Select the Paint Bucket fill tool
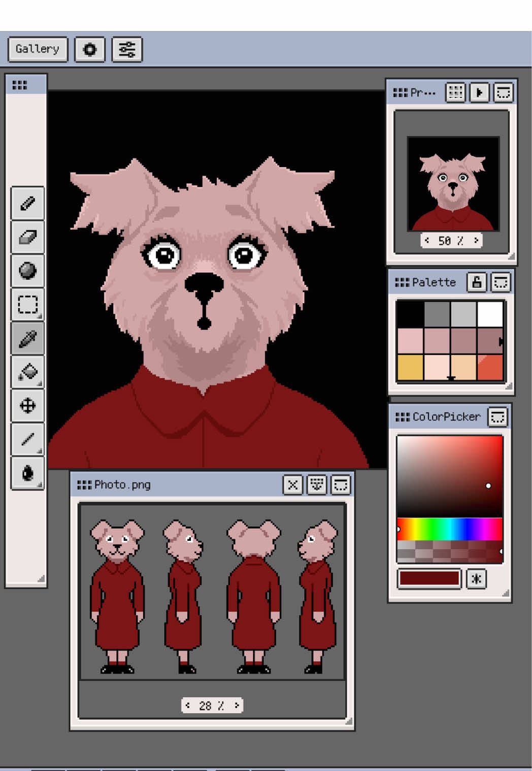This screenshot has height=771, width=532. pyautogui.click(x=27, y=372)
